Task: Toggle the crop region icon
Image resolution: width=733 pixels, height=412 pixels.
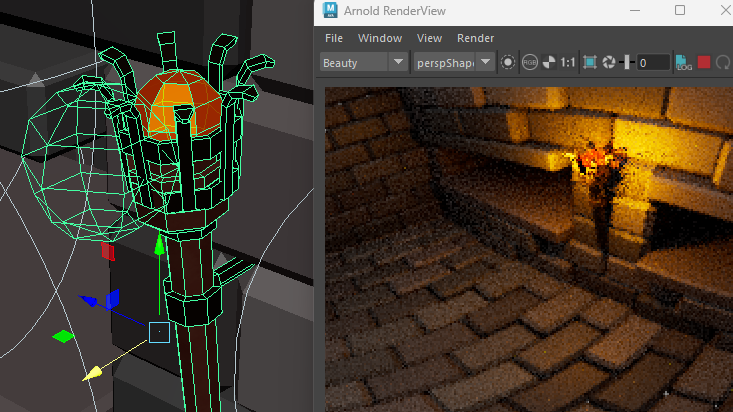Action: (590, 62)
